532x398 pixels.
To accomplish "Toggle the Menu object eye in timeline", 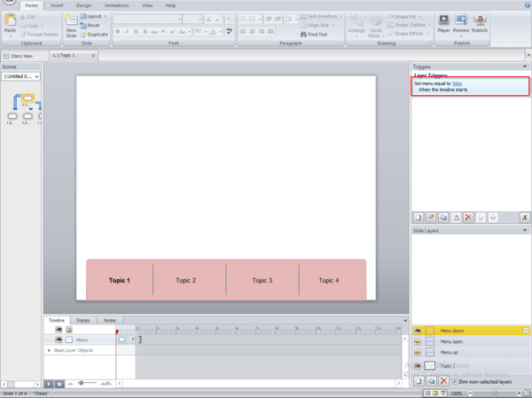I will (59, 339).
